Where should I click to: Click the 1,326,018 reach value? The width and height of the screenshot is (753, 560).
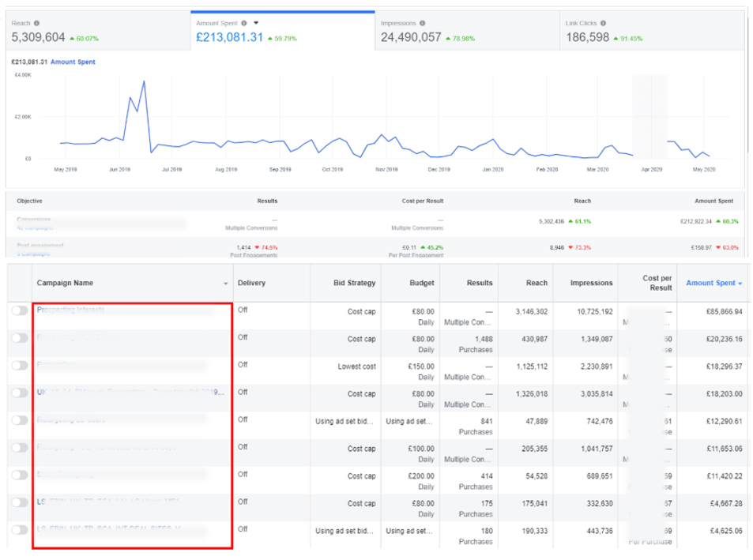[x=532, y=394]
